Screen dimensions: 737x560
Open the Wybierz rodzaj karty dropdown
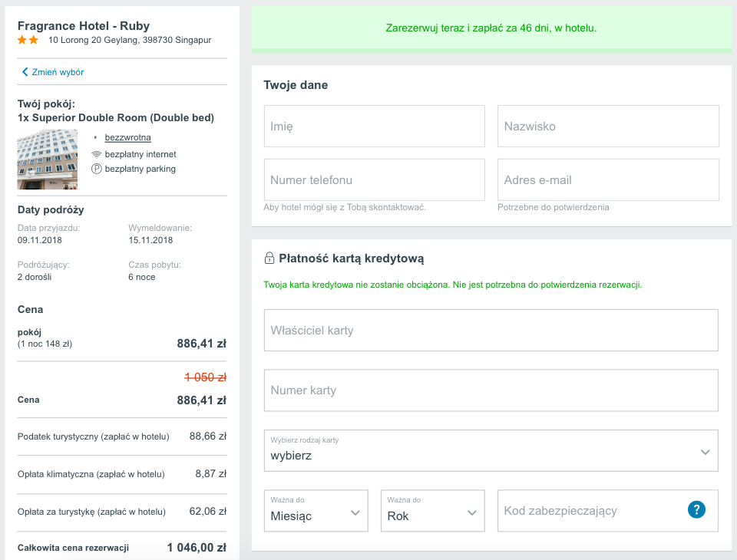pos(491,450)
